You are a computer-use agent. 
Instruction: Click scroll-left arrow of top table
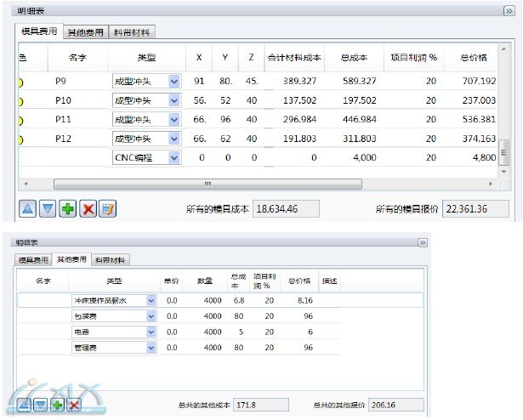click(26, 184)
